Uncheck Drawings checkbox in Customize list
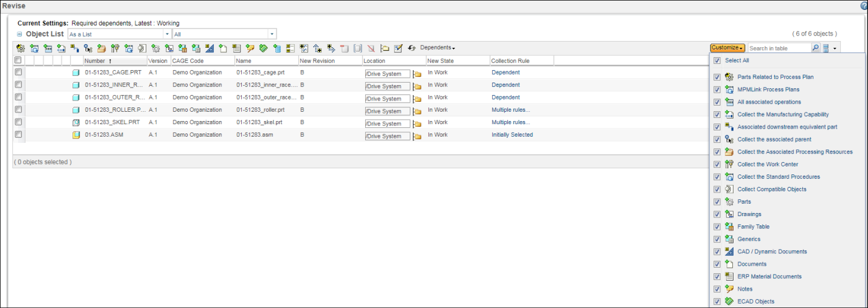868x308 pixels. [x=717, y=214]
